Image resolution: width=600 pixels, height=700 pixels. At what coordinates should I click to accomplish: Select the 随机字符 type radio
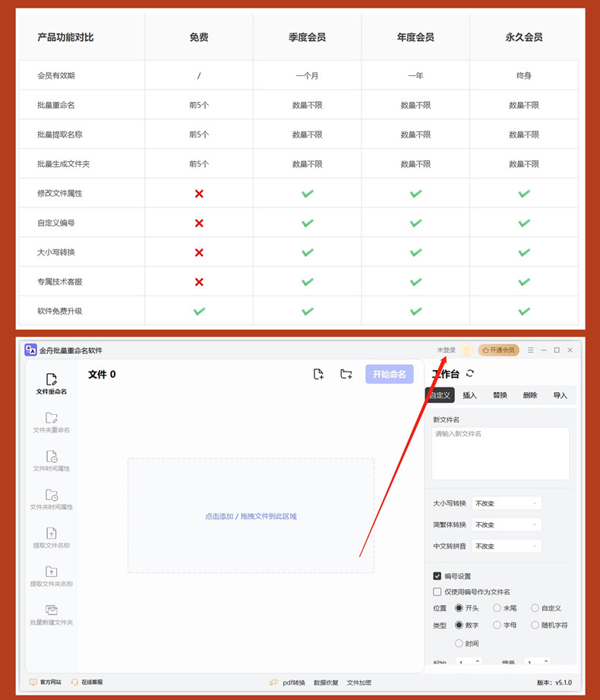click(535, 625)
